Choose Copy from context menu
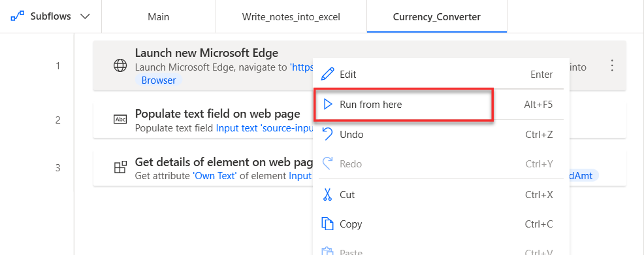 click(x=441, y=224)
